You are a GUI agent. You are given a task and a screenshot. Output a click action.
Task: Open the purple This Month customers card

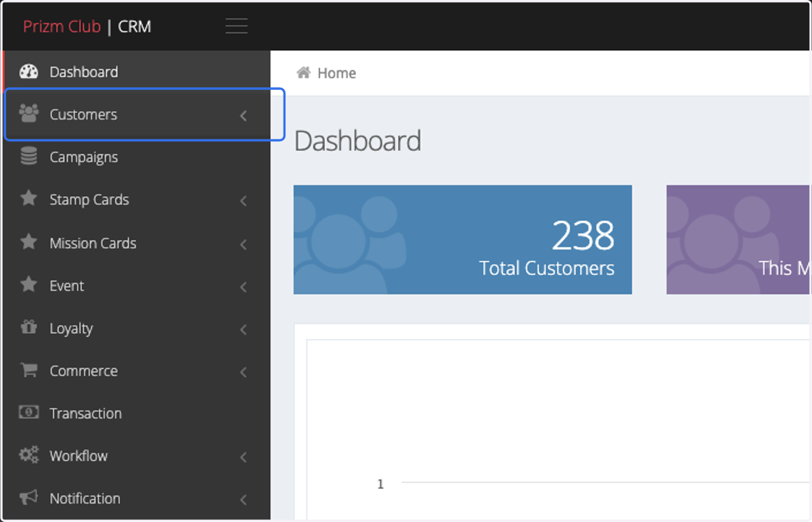[738, 239]
